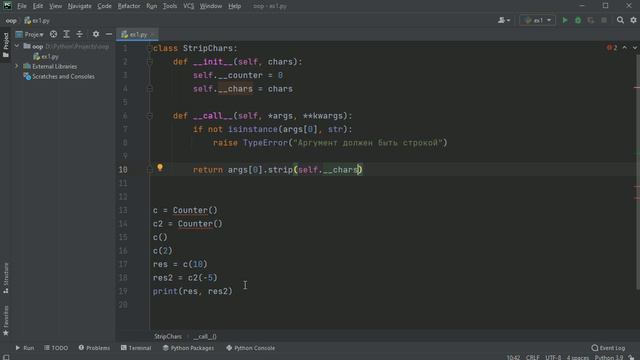Click the editor vertical scrollbar
640x360 pixels.
point(637,171)
